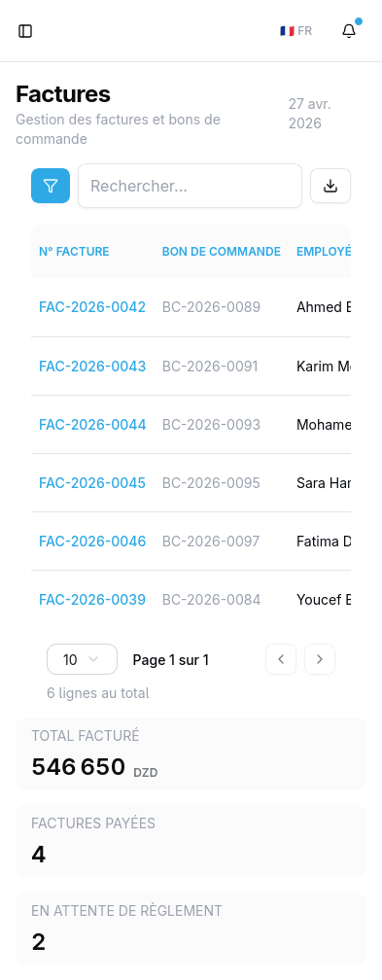
Task: Sort by BON DE COMMANDE header
Action: click(x=222, y=251)
